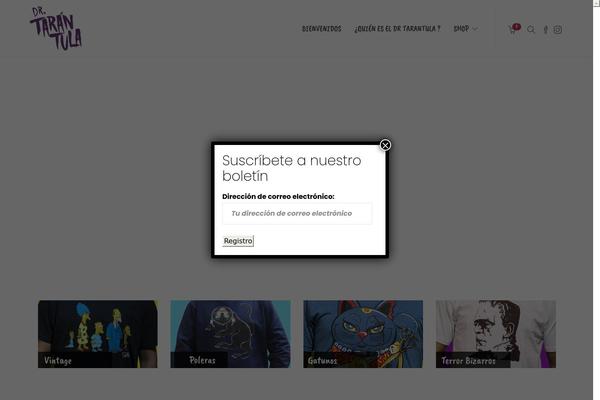This screenshot has width=600, height=400.
Task: Open the Terror Bizarros category thumbnail
Action: (496, 334)
